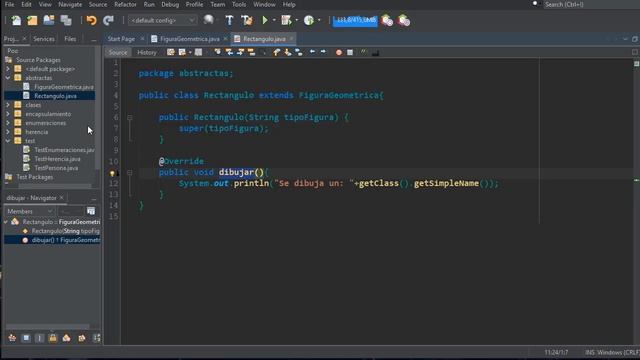Open the Run Project dropdown arrow
Image resolution: width=640 pixels, height=360 pixels.
(x=274, y=20)
